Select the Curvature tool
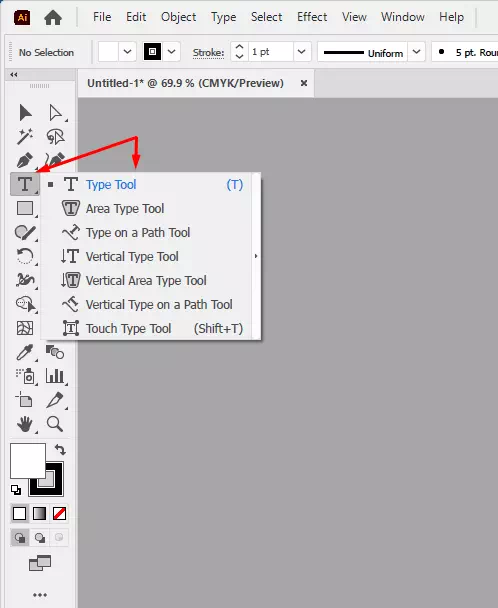Viewport: 498px width, 608px height. [x=55, y=160]
